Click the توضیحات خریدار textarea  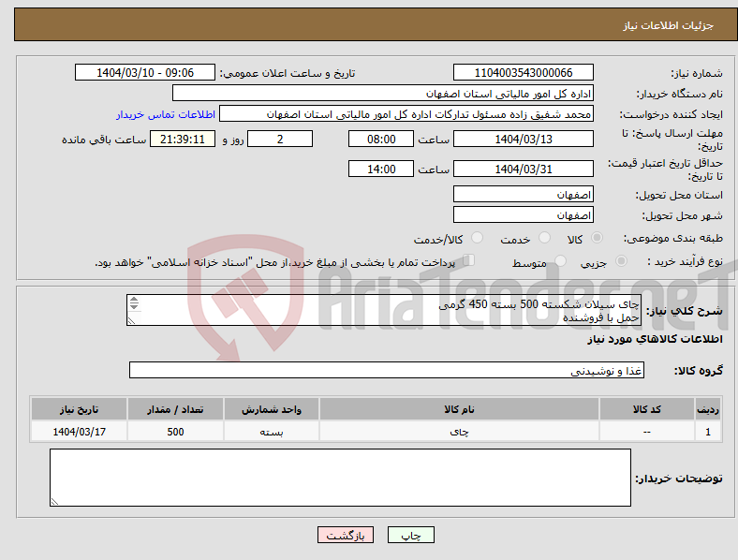coord(340,478)
